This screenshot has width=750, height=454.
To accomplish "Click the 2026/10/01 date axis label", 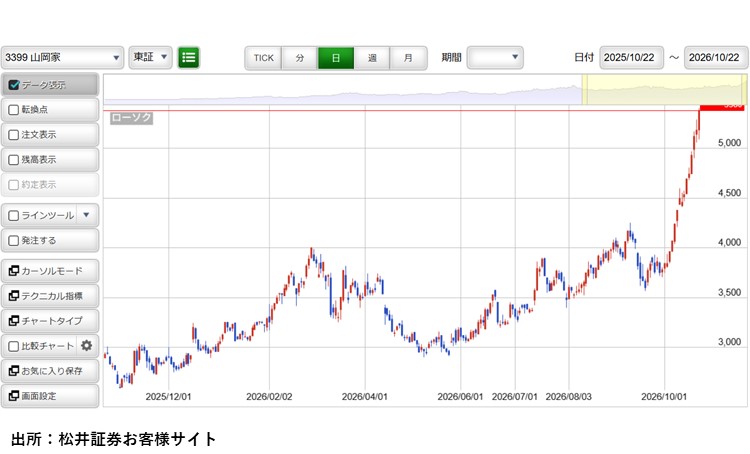I will click(664, 397).
